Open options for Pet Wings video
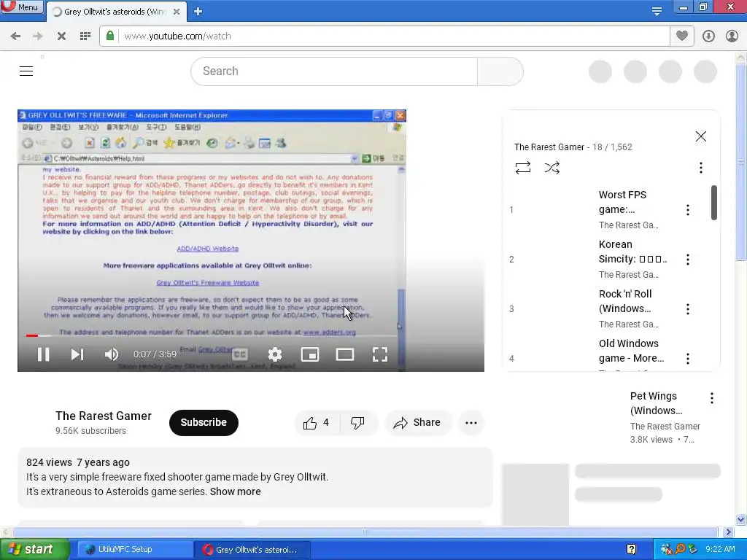Screen dimensions: 747x560 click(712, 398)
